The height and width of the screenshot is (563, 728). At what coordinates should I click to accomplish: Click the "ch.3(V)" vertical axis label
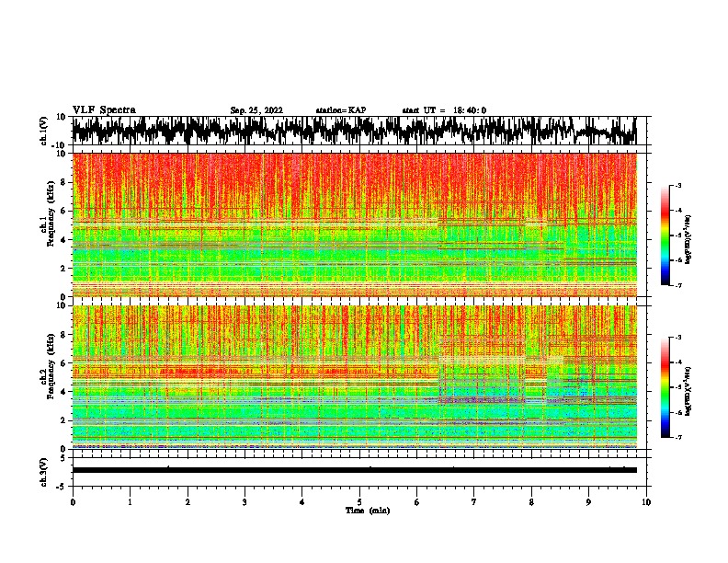click(43, 472)
